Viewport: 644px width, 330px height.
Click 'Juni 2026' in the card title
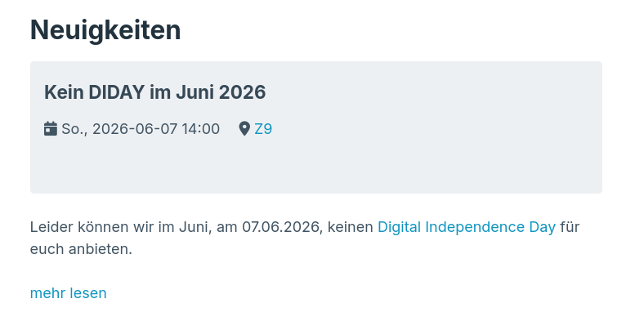(221, 92)
